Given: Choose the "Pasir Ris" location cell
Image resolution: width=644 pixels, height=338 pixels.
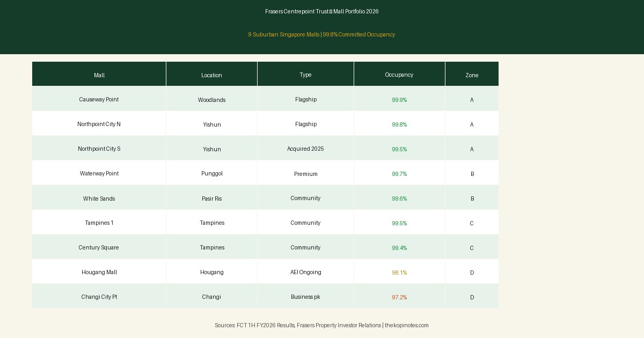Looking at the screenshot, I should tap(212, 199).
